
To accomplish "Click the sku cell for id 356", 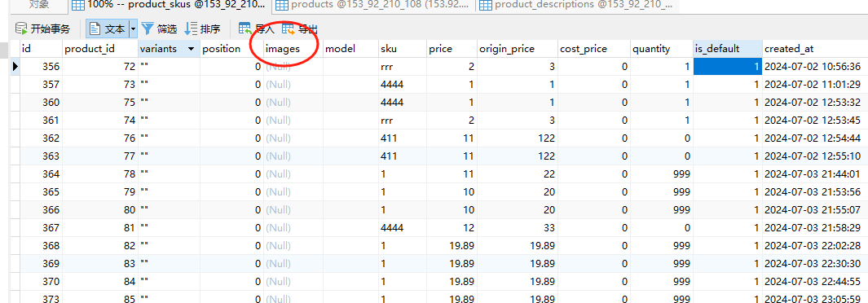I will click(403, 66).
